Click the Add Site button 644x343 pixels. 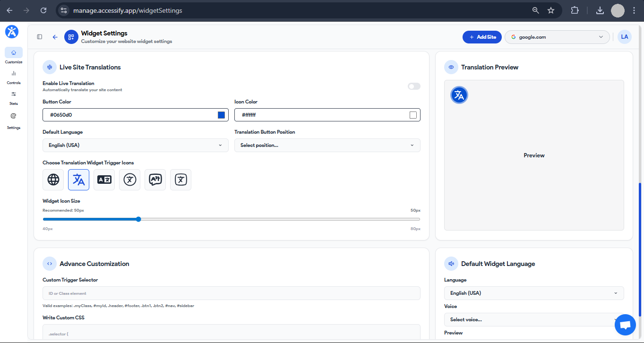tap(482, 37)
